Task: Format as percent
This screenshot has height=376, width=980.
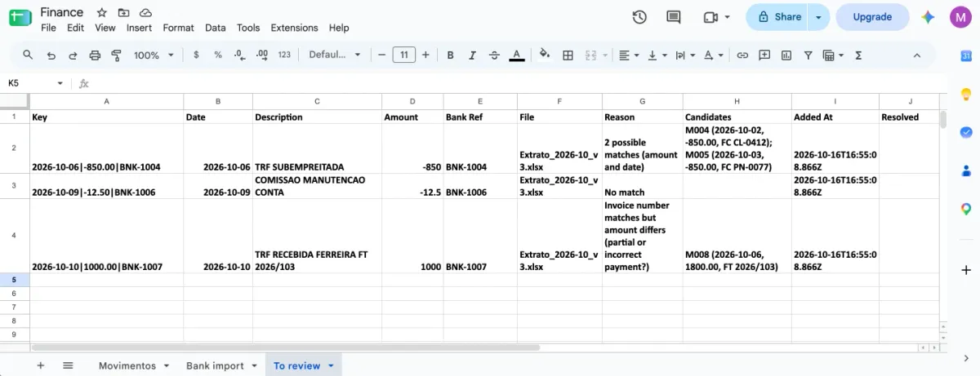Action: (218, 55)
